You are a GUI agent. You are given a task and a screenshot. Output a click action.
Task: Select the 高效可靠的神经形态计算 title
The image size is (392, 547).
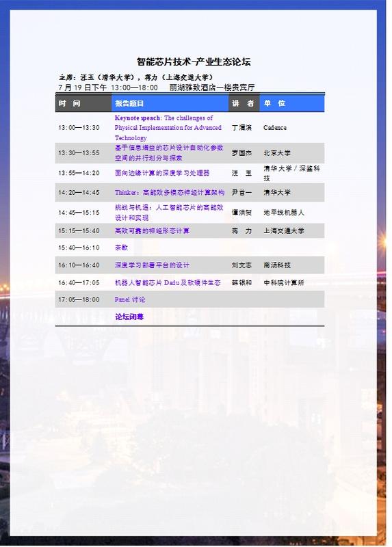pos(152,230)
